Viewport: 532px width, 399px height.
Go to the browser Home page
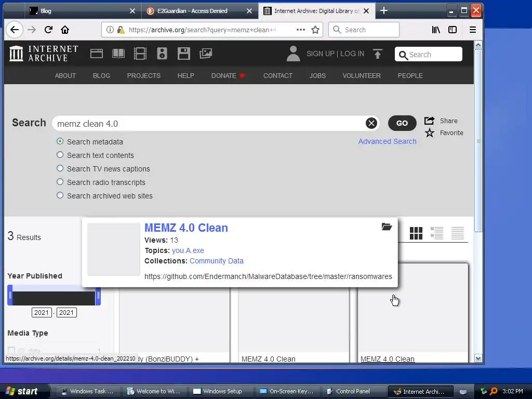coord(65,30)
